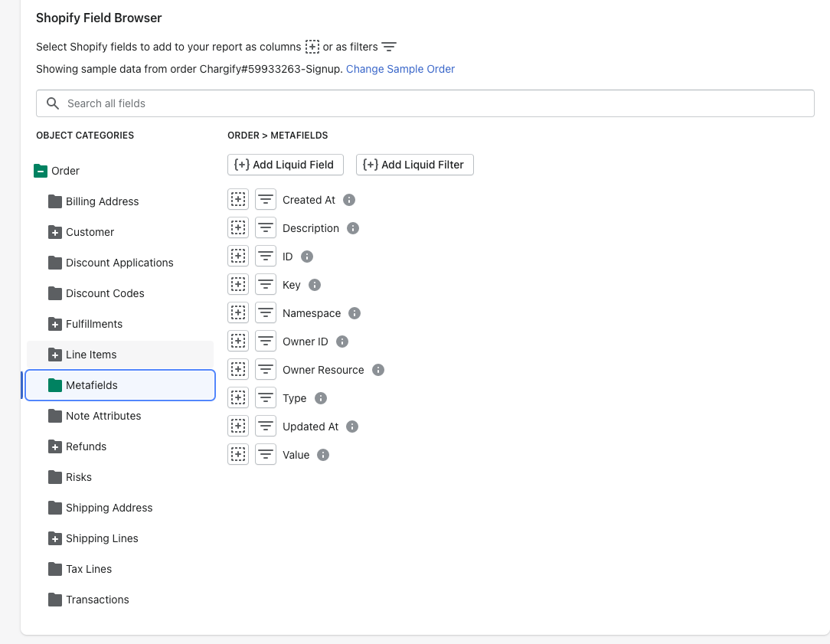Show info for Updated At field
Screen dimensions: 830x644
point(352,427)
